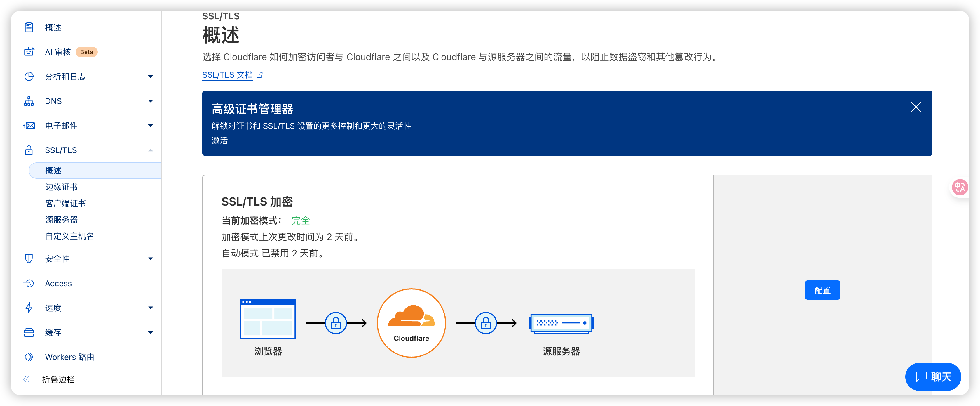Click the 安全性 shield icon
The width and height of the screenshot is (980, 406).
pyautogui.click(x=29, y=258)
